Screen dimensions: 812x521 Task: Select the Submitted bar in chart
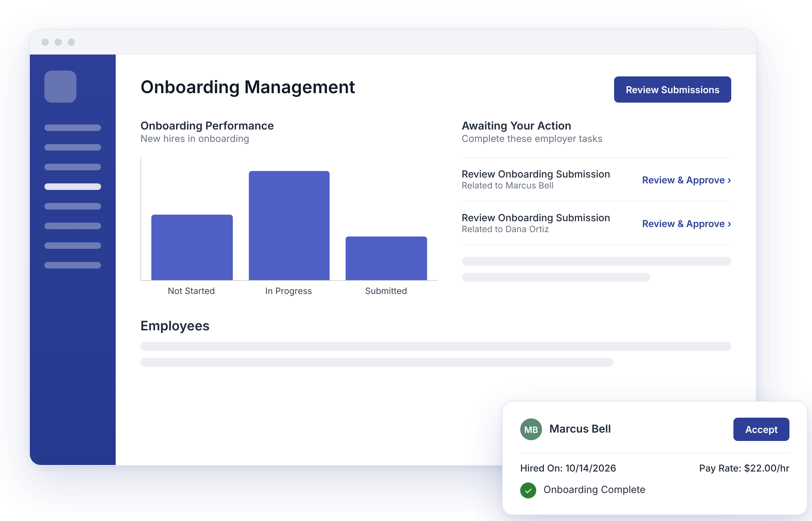click(x=386, y=258)
